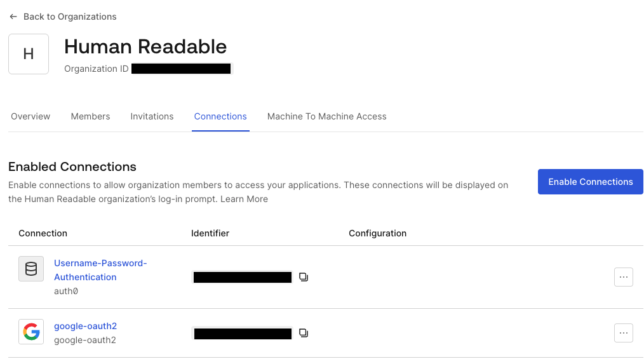The width and height of the screenshot is (644, 359).
Task: Open options menu for google-oauth2 row
Action: (x=624, y=333)
